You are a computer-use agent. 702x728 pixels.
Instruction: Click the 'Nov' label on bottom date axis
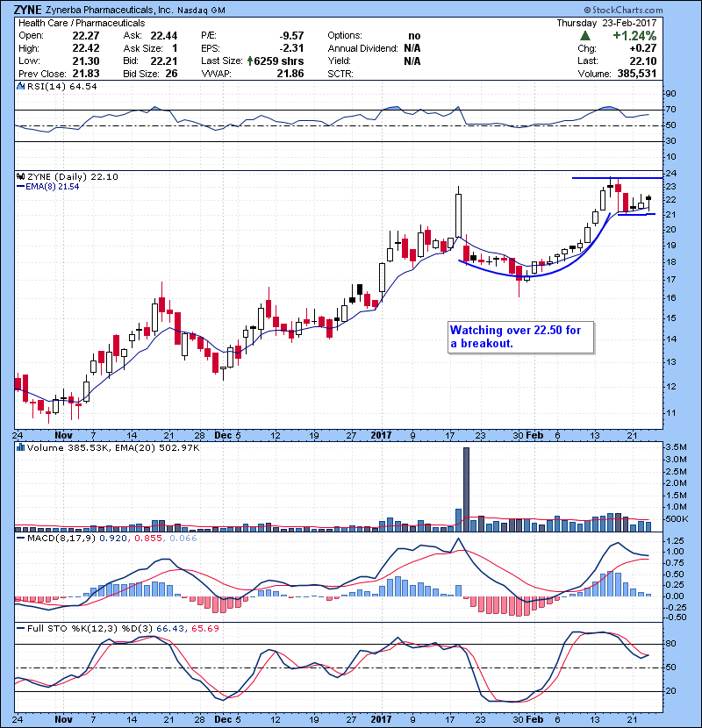(63, 719)
